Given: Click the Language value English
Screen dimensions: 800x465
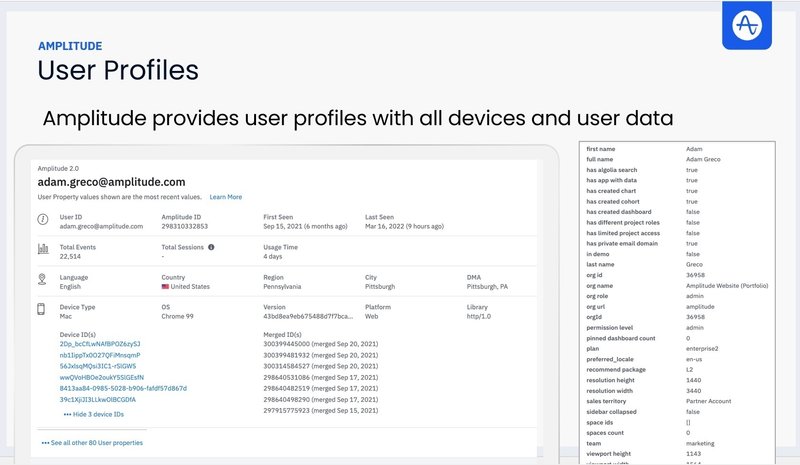Looking at the screenshot, I should [70, 287].
